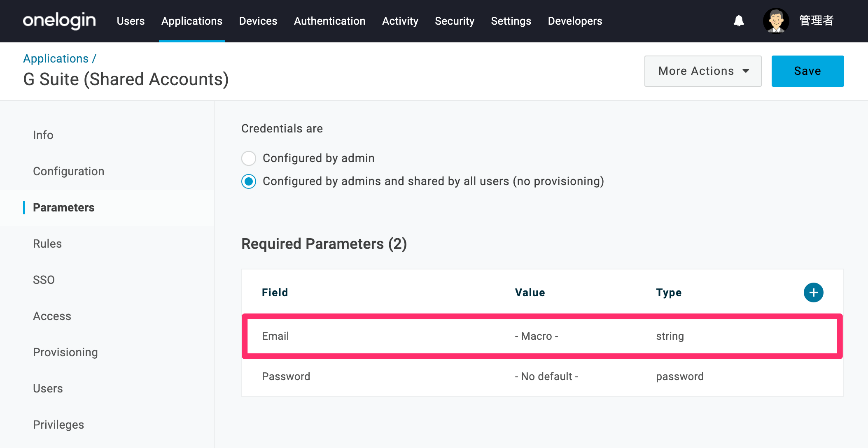Screen dimensions: 868x448
Task: Switch to the Configuration tab
Action: tap(69, 171)
